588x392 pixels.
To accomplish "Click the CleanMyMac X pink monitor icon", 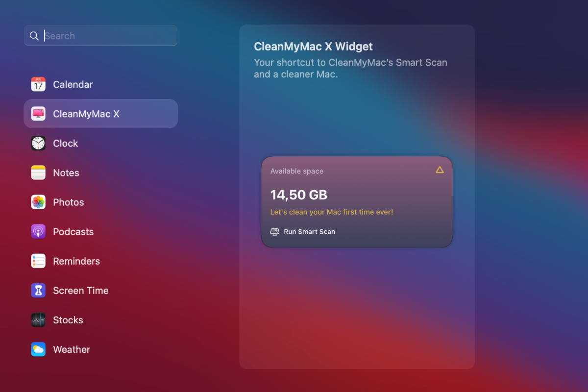I will (x=38, y=114).
